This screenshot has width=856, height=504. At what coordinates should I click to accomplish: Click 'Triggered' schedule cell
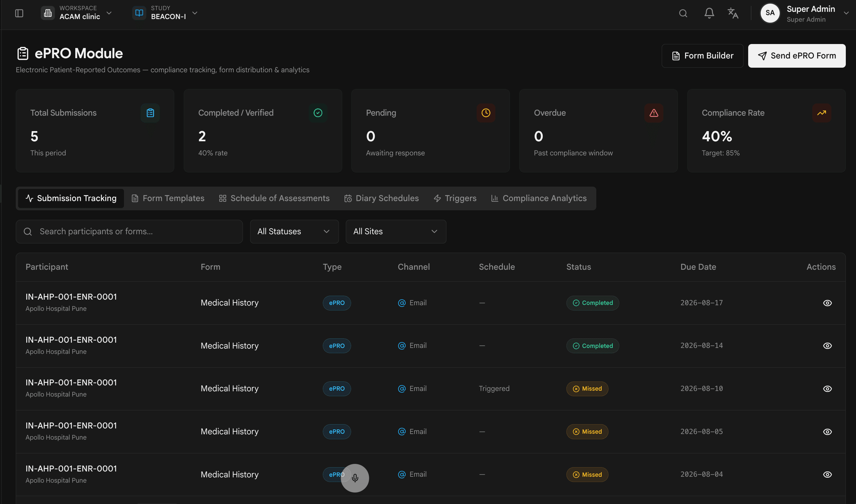pos(494,389)
